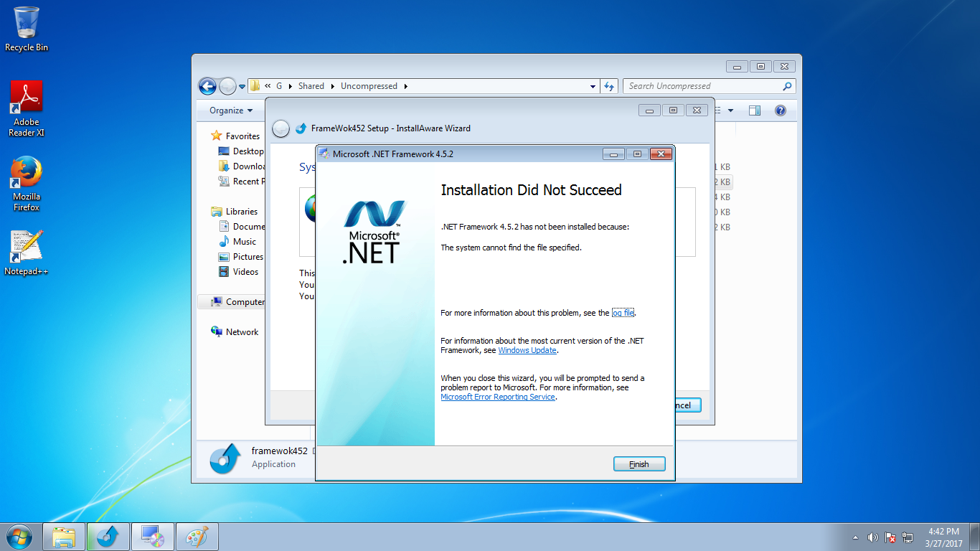Click the FrameWok452 Setup wizard icon

pyautogui.click(x=301, y=128)
